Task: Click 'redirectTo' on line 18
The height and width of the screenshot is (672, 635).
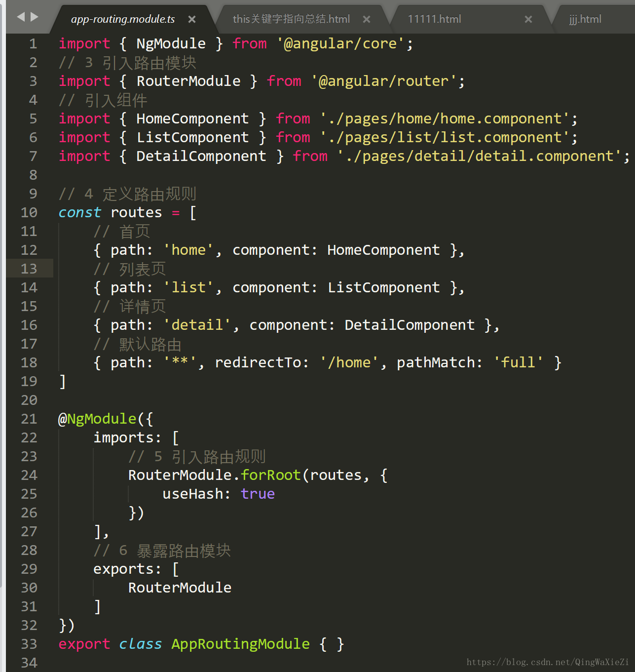Action: (258, 362)
